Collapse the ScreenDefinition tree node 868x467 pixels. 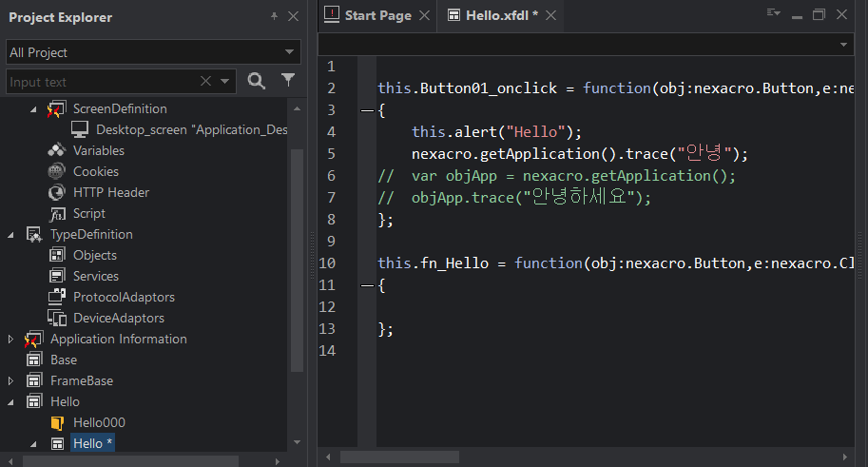click(33, 109)
